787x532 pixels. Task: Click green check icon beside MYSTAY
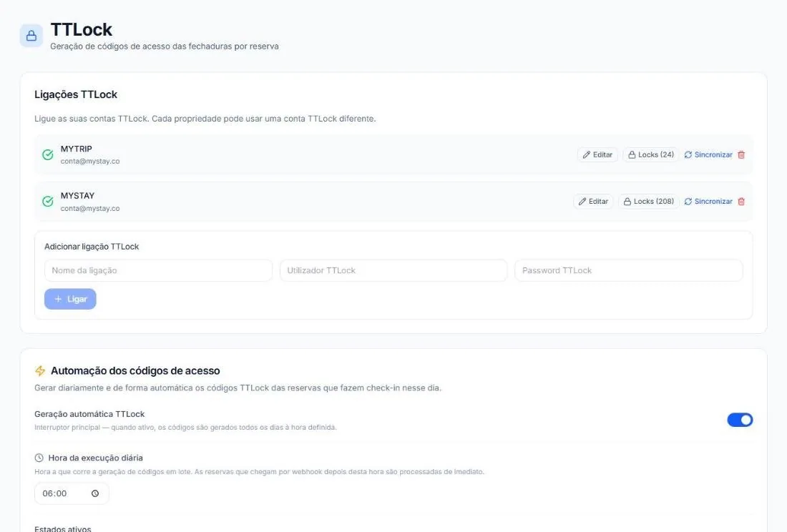pos(48,202)
